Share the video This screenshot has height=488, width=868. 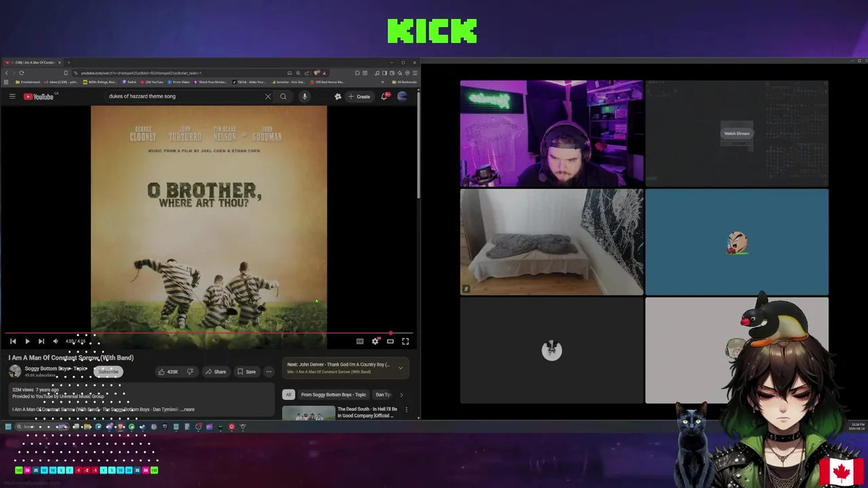point(216,371)
